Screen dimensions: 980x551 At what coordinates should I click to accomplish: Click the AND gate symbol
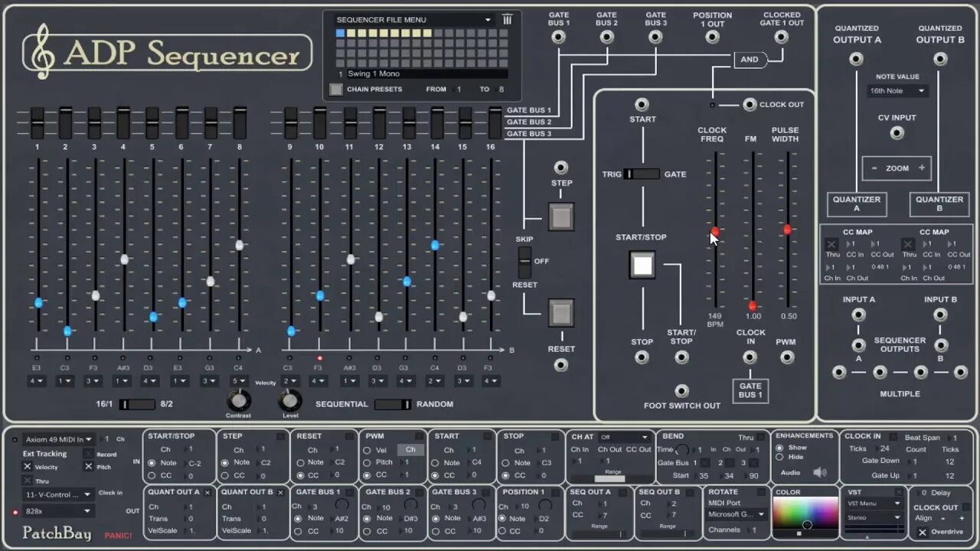point(750,59)
